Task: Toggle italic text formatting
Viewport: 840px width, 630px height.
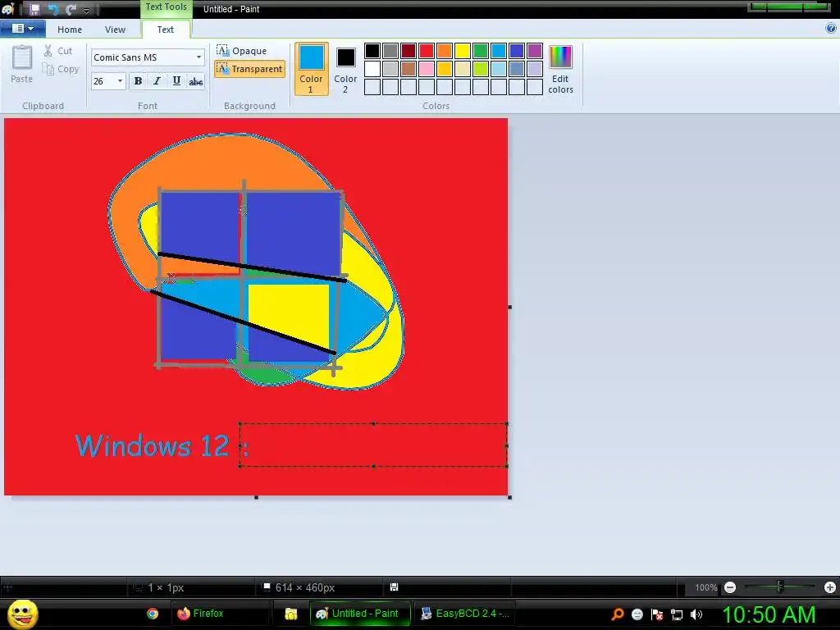Action: (157, 81)
